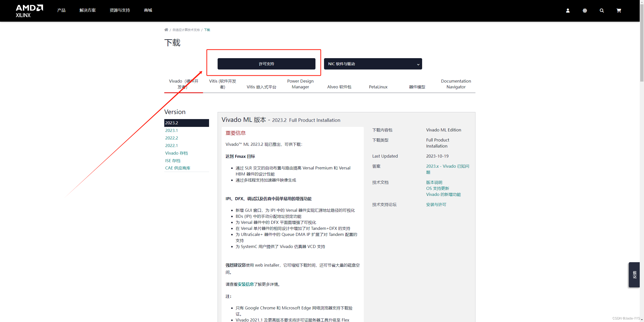Select version 2023.1 in list
The width and height of the screenshot is (644, 322).
click(172, 130)
